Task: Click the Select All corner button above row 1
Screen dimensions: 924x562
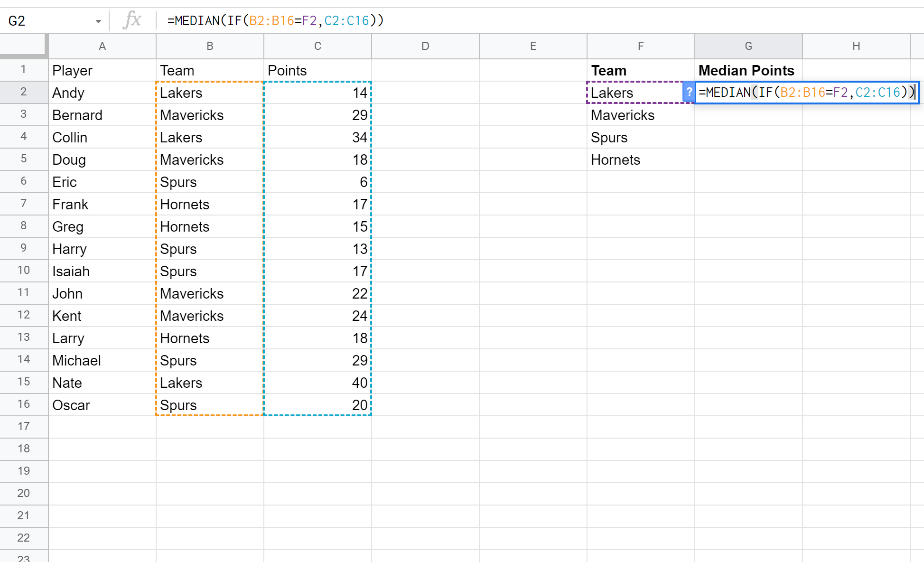Action: pyautogui.click(x=24, y=46)
